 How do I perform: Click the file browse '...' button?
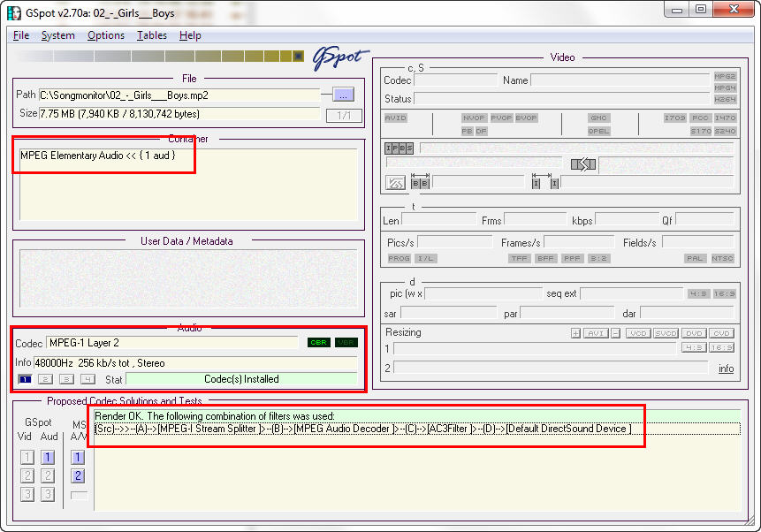[343, 95]
